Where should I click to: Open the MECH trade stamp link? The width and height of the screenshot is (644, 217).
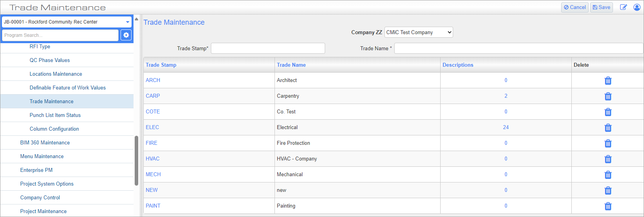pyautogui.click(x=153, y=174)
